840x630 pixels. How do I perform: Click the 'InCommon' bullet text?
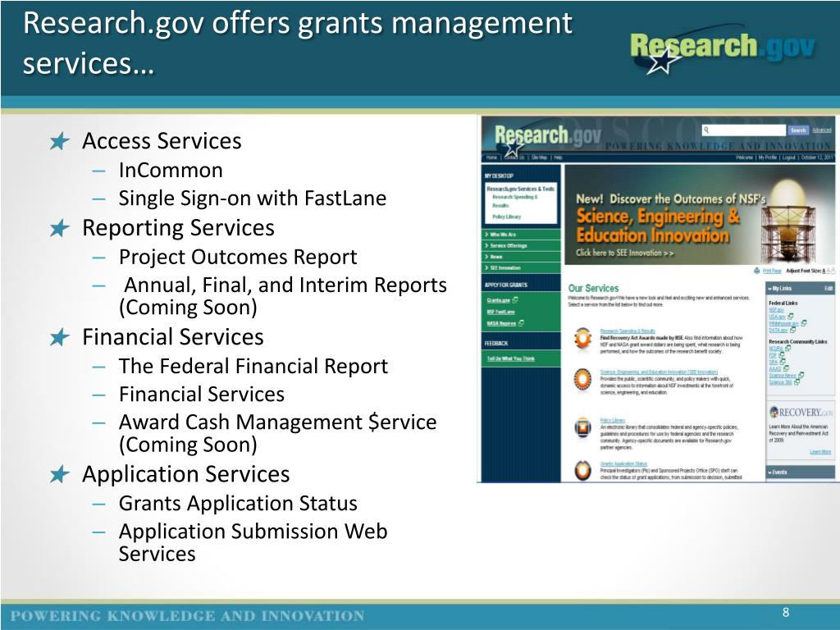(x=171, y=171)
